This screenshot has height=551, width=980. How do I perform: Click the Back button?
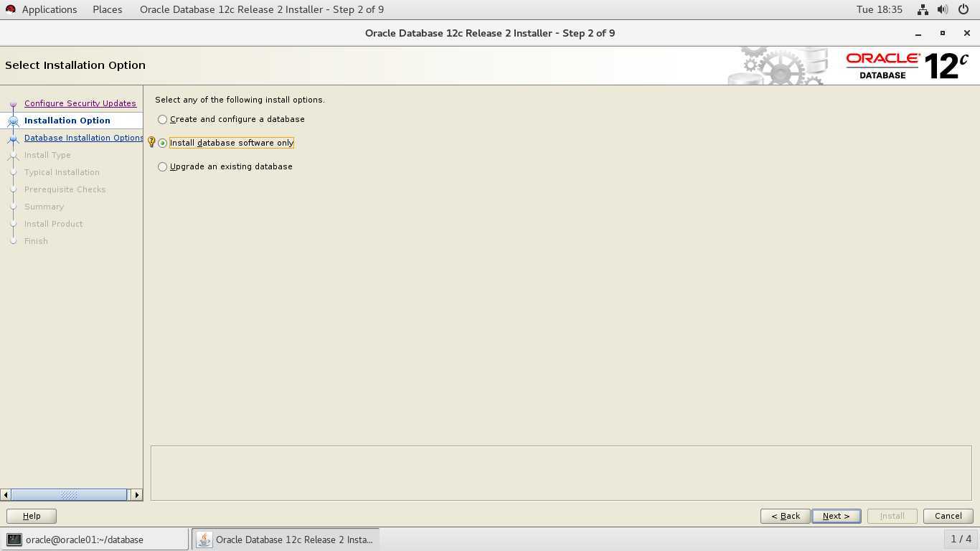(786, 516)
